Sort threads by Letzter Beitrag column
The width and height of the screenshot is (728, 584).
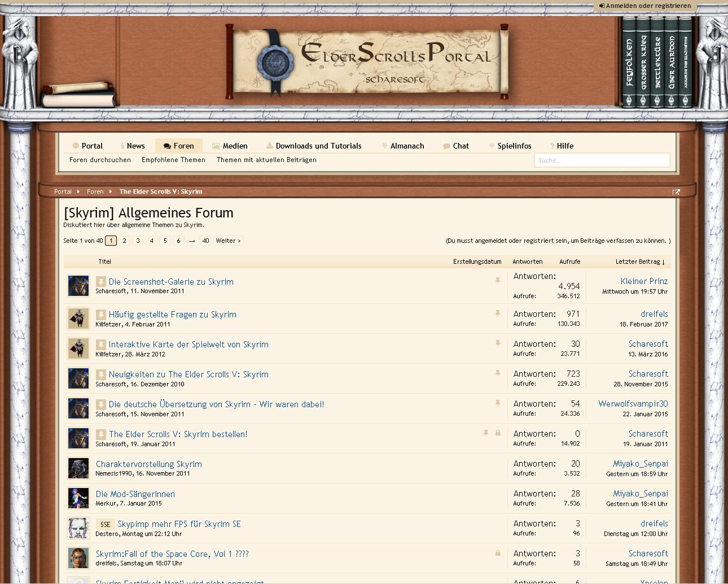tap(640, 262)
